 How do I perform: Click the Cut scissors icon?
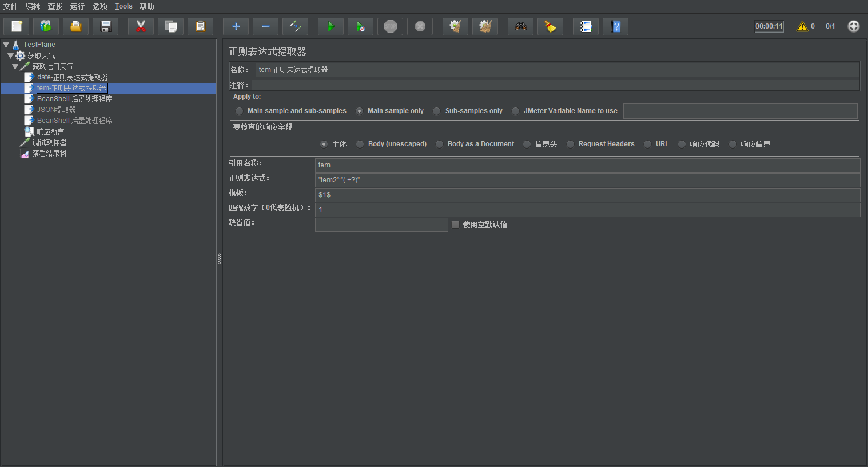[141, 26]
